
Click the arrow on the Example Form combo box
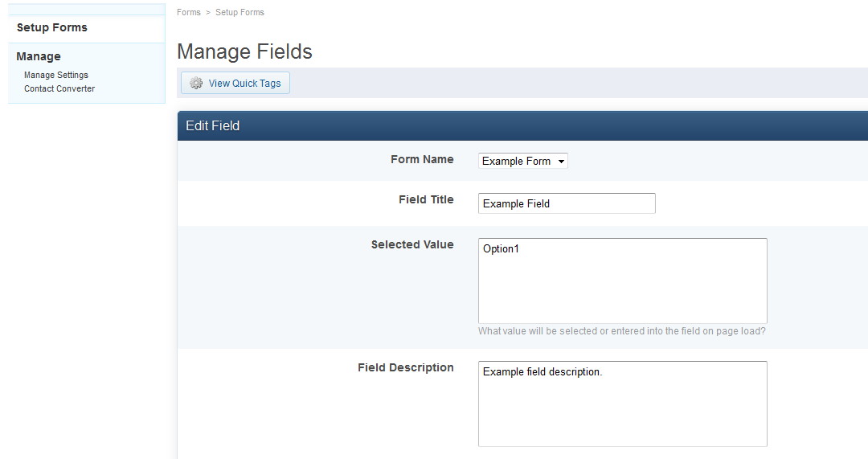pyautogui.click(x=561, y=161)
